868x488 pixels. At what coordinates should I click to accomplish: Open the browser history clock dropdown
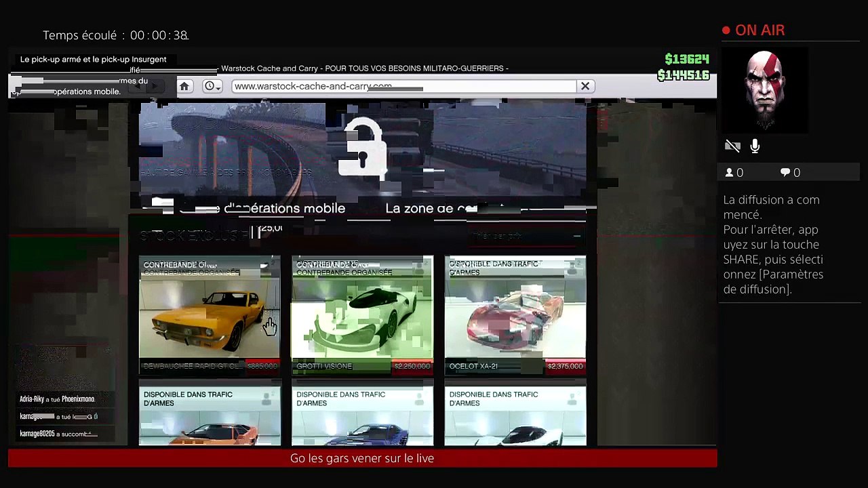pyautogui.click(x=213, y=86)
